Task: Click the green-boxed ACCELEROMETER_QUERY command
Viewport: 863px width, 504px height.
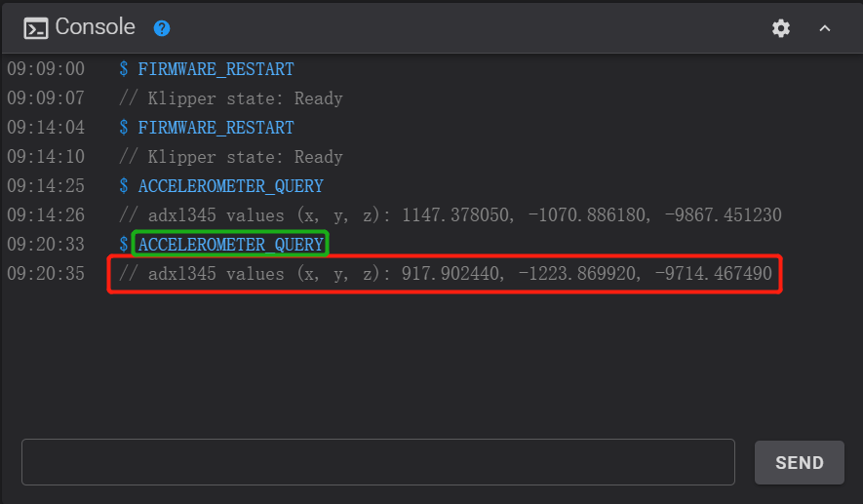Action: (x=230, y=244)
